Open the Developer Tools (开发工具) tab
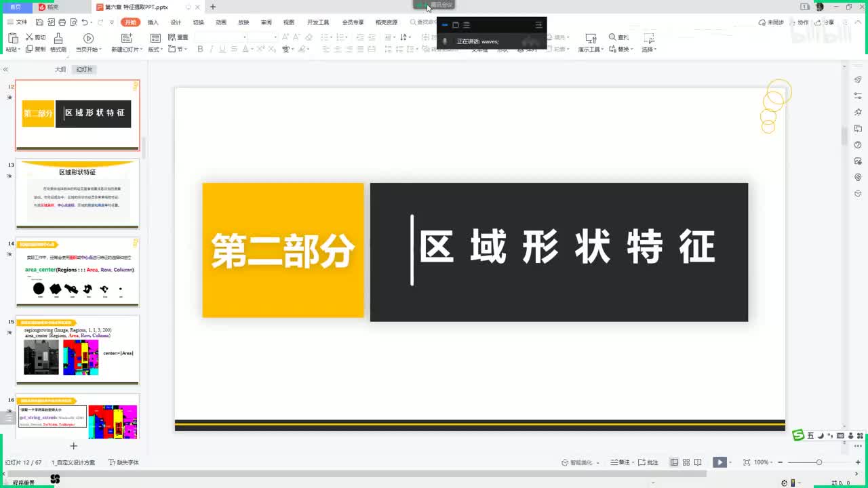868x488 pixels. [x=318, y=22]
